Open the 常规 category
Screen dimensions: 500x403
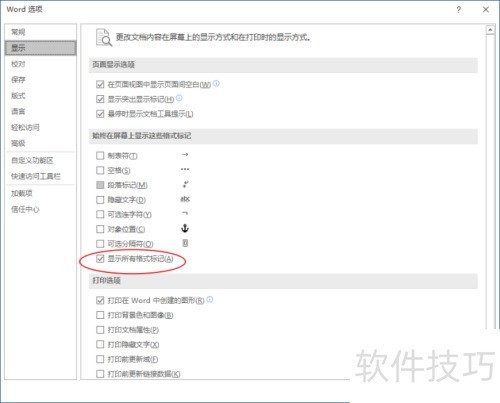point(40,32)
